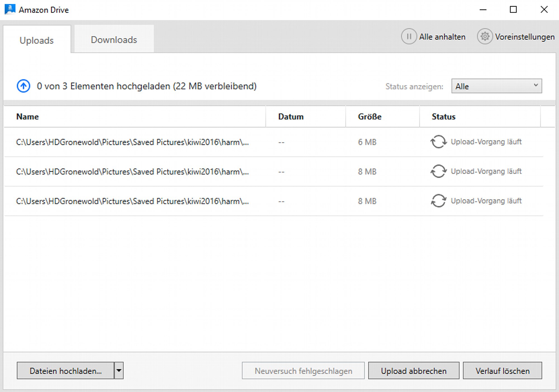Click the 6 MB size value

(x=367, y=142)
